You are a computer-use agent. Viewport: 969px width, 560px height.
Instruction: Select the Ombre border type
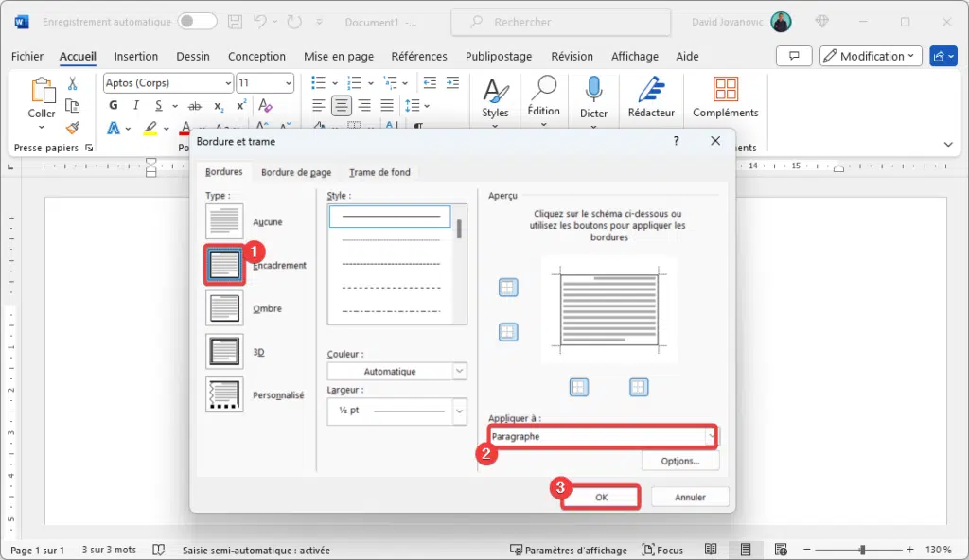(x=223, y=307)
